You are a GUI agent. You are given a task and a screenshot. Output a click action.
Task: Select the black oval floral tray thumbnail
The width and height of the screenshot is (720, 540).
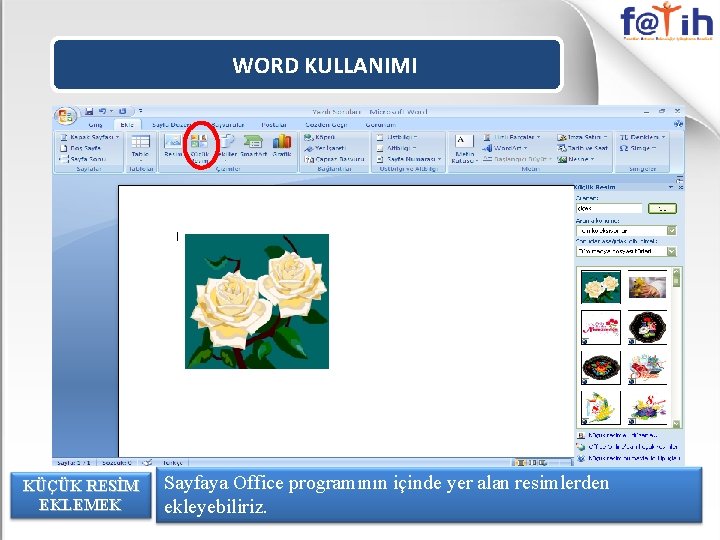pos(601,368)
